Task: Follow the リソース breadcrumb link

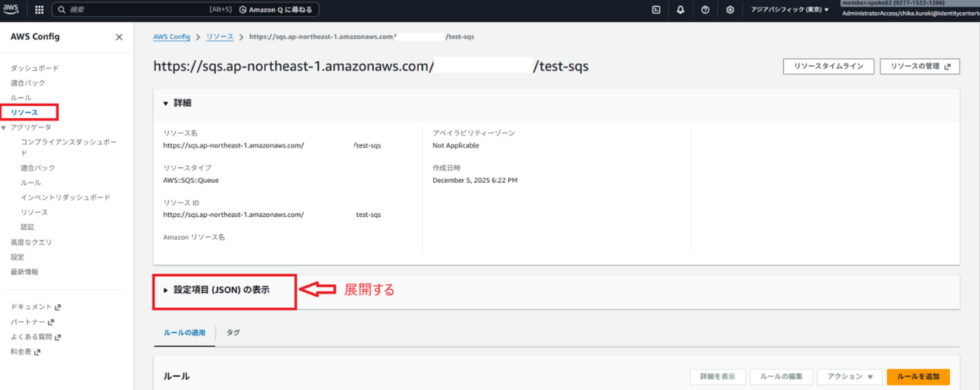Action: click(x=220, y=36)
